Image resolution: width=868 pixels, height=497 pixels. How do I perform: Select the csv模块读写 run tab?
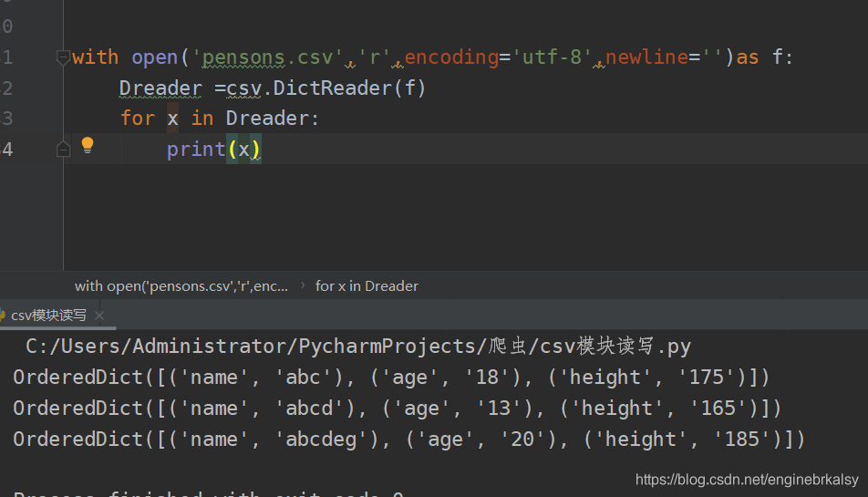click(x=48, y=316)
